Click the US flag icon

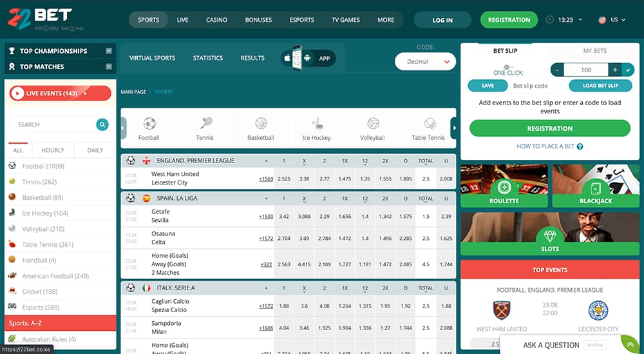point(602,19)
